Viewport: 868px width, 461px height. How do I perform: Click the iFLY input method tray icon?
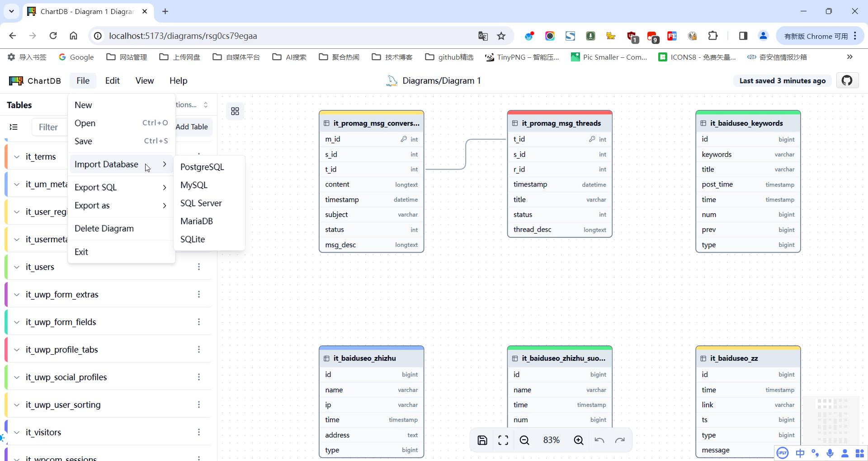click(x=783, y=453)
